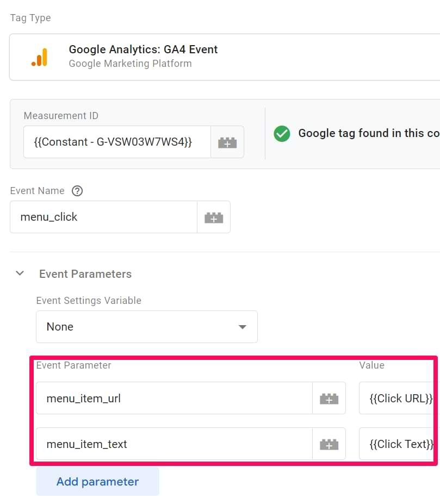The height and width of the screenshot is (504, 440).
Task: Click the Measurement ID constant field
Action: click(x=117, y=142)
